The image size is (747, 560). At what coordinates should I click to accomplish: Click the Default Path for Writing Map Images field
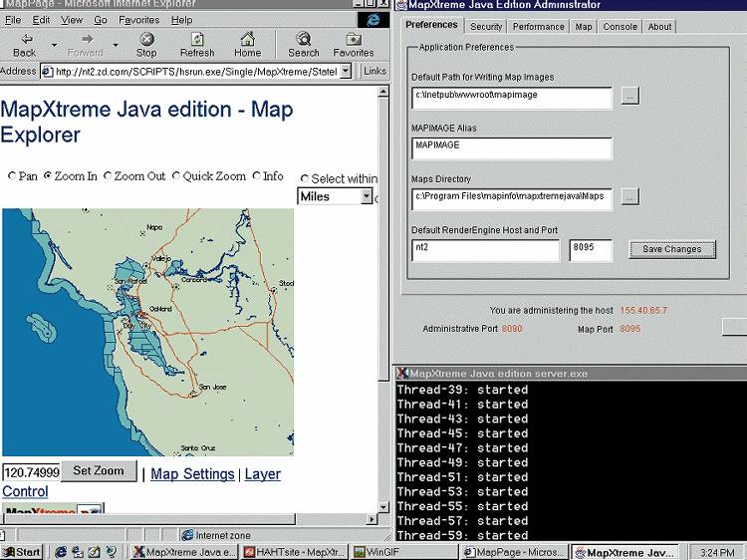tap(512, 99)
